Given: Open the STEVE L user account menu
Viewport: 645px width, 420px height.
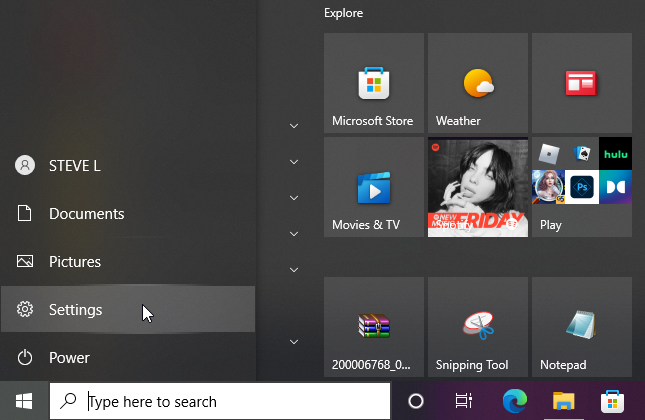Looking at the screenshot, I should (128, 166).
